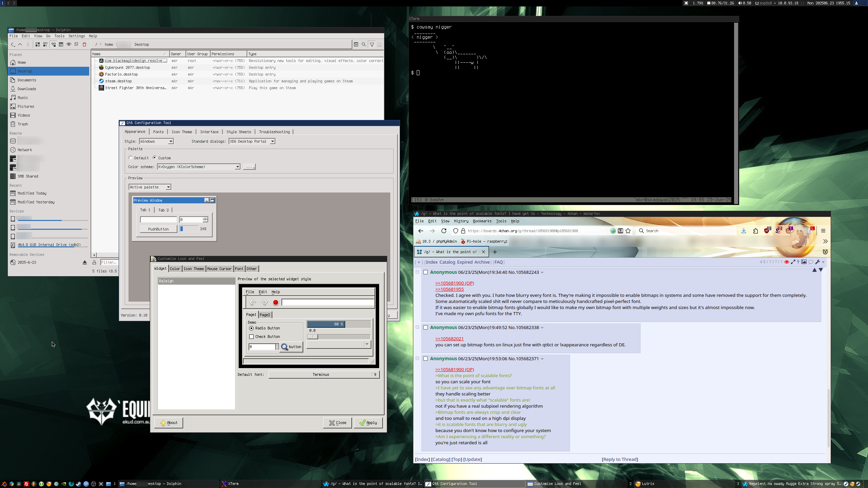Switch Dolphin to compact view mode
The image size is (868, 488).
point(45,44)
